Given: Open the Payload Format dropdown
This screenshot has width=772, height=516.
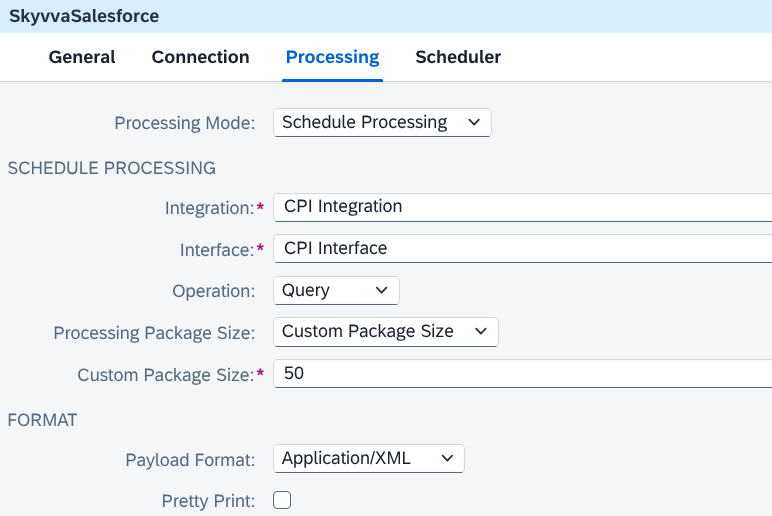Looking at the screenshot, I should tap(369, 458).
